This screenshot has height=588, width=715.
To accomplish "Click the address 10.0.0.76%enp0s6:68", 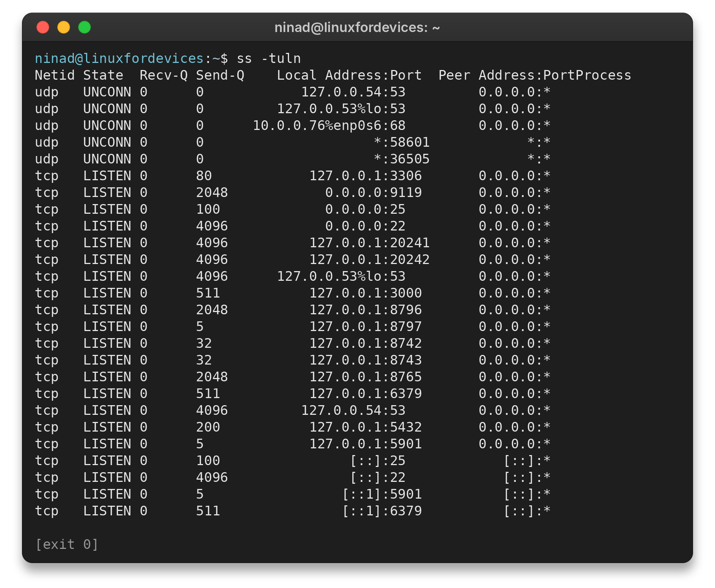I will pyautogui.click(x=329, y=125).
